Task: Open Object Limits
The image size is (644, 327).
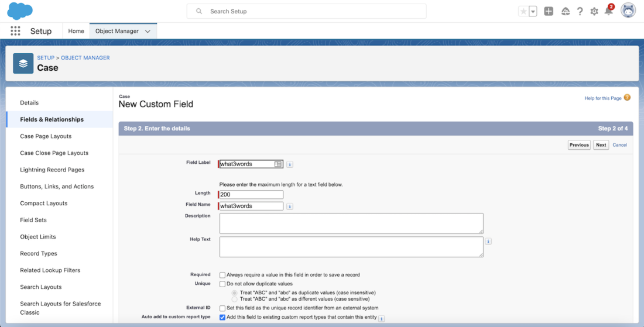Action: (38, 237)
